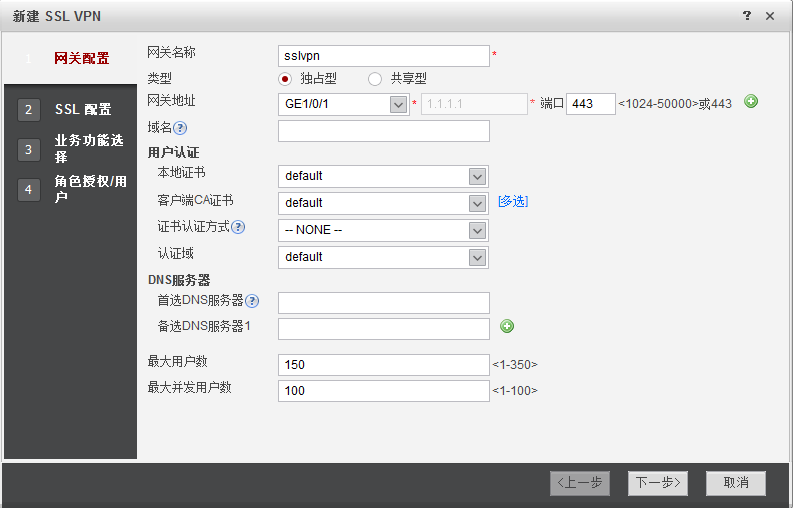Add another gateway address with green plus

point(751,102)
